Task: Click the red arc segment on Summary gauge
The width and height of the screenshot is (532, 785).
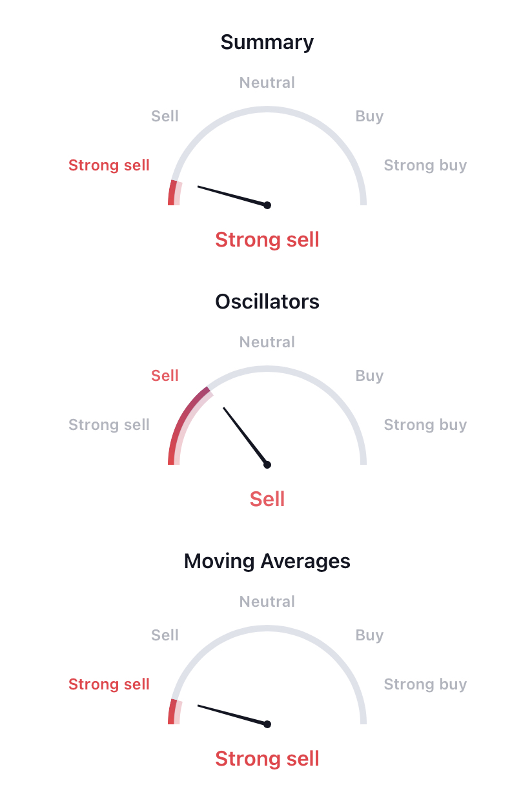Action: coord(174,192)
